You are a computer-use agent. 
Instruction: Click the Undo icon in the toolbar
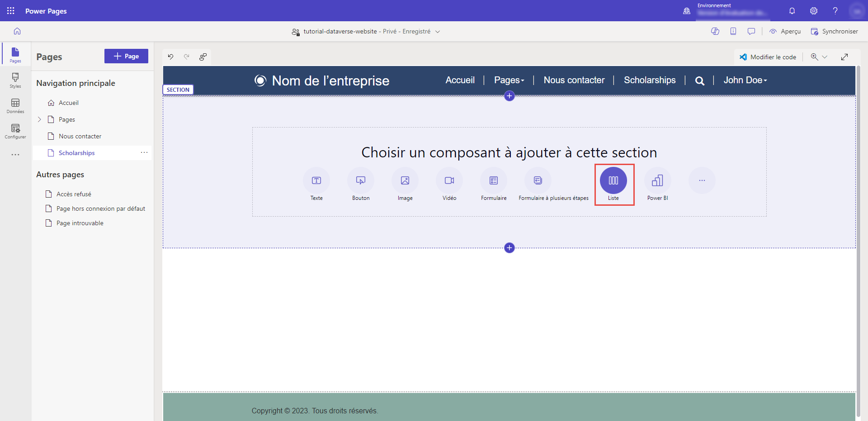click(x=170, y=57)
